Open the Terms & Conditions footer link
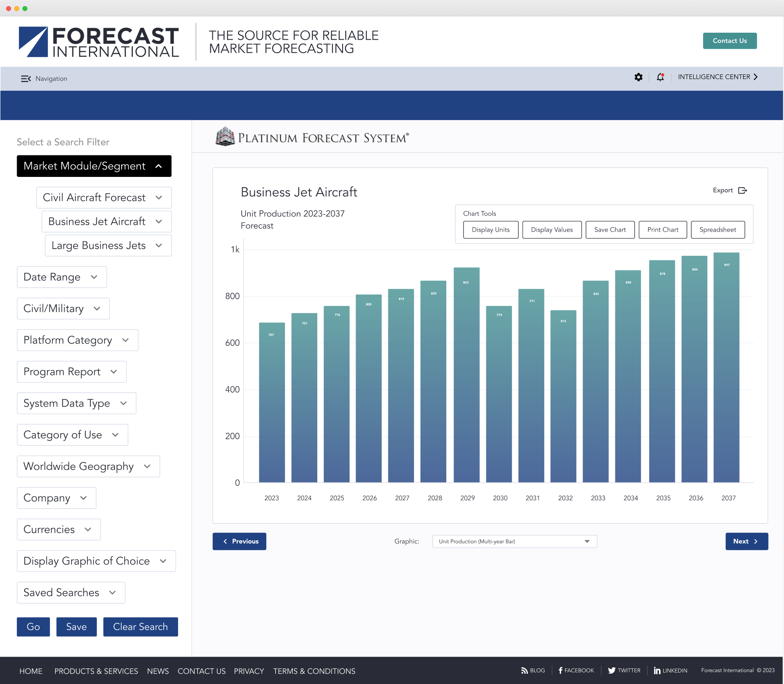This screenshot has height=684, width=784. 314,671
